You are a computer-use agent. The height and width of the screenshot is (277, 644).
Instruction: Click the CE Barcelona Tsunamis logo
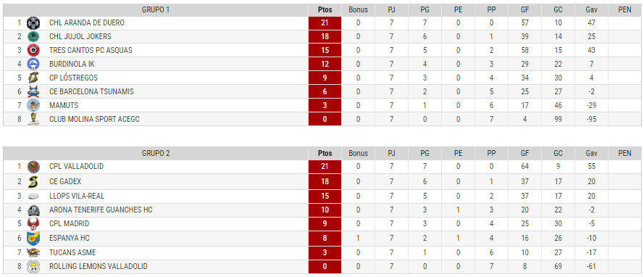[33, 91]
